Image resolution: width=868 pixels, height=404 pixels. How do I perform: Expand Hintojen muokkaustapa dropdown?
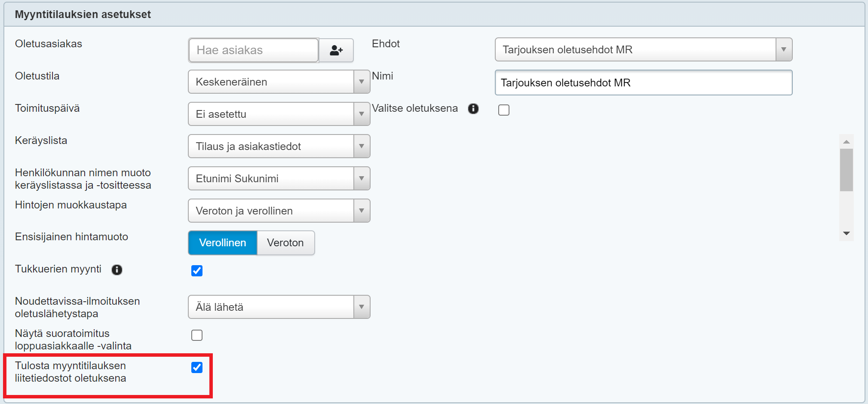point(279,211)
